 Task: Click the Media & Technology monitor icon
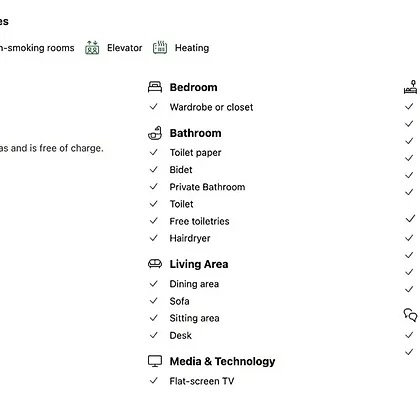coord(155,361)
